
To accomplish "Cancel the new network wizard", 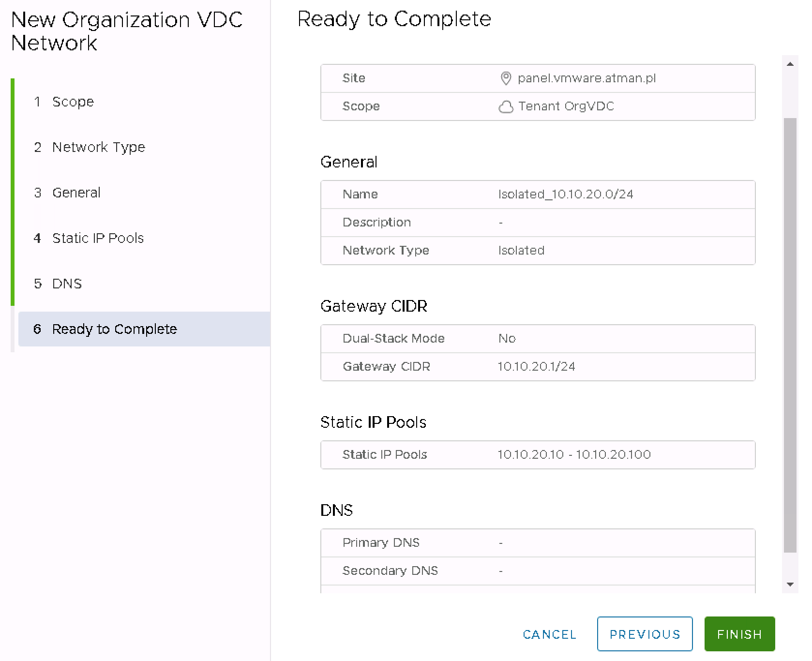I will pos(549,634).
